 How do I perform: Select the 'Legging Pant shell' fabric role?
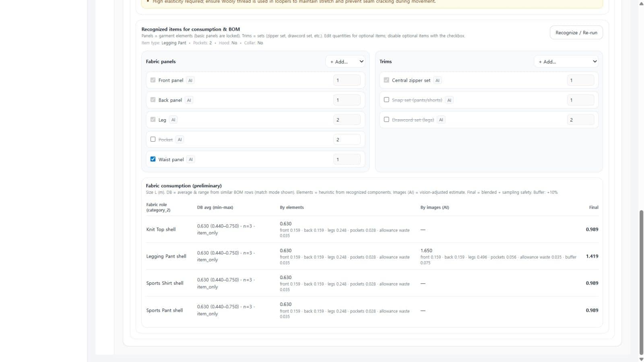(166, 257)
